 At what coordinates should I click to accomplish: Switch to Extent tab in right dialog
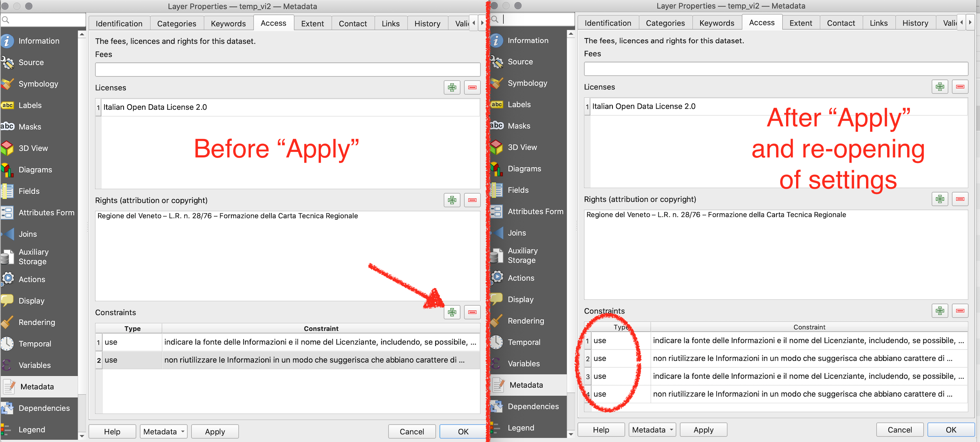[x=800, y=23]
